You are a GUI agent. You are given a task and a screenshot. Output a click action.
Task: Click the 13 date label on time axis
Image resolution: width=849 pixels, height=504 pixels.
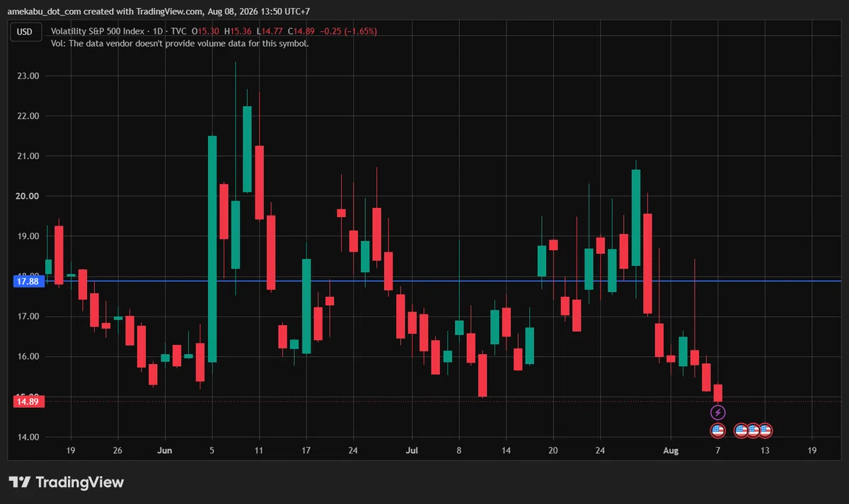point(765,450)
